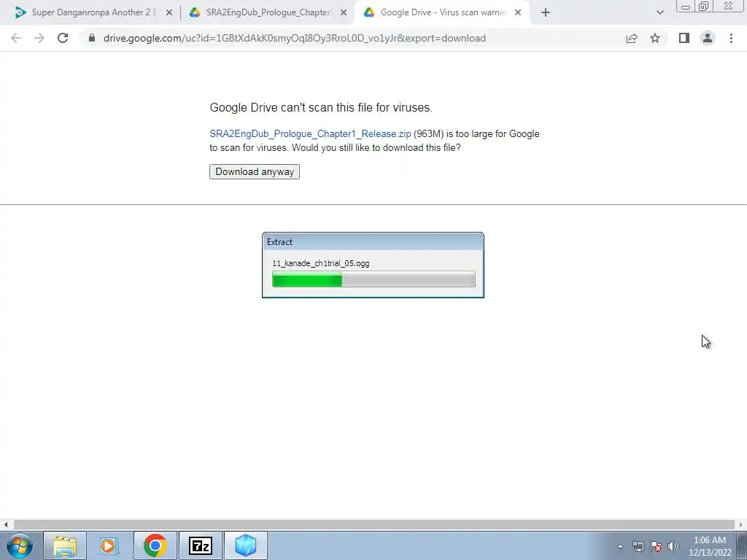The image size is (747, 560).
Task: Click the taskbar clock showing 1:06 AM
Action: [709, 546]
